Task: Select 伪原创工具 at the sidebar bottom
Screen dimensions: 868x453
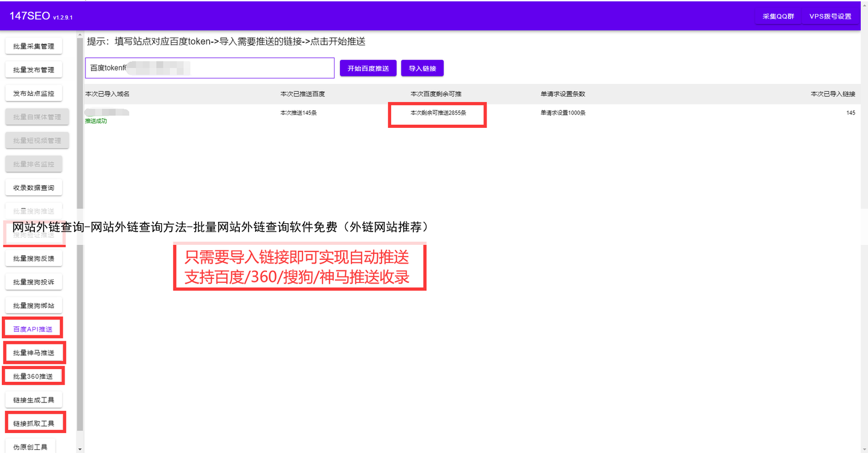Action: [30, 446]
